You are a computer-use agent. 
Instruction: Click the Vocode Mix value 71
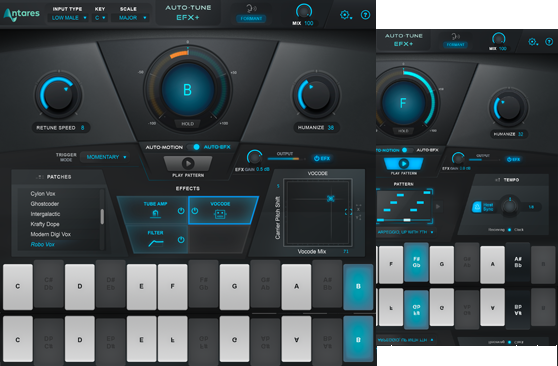pyautogui.click(x=346, y=251)
